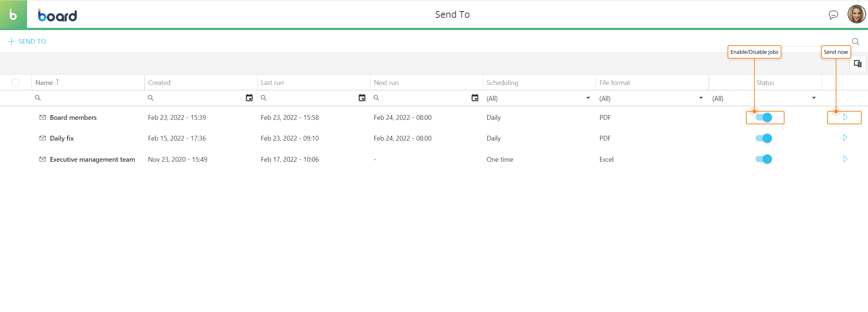Image resolution: width=868 pixels, height=312 pixels.
Task: Disable the Board members job toggle
Action: (764, 118)
